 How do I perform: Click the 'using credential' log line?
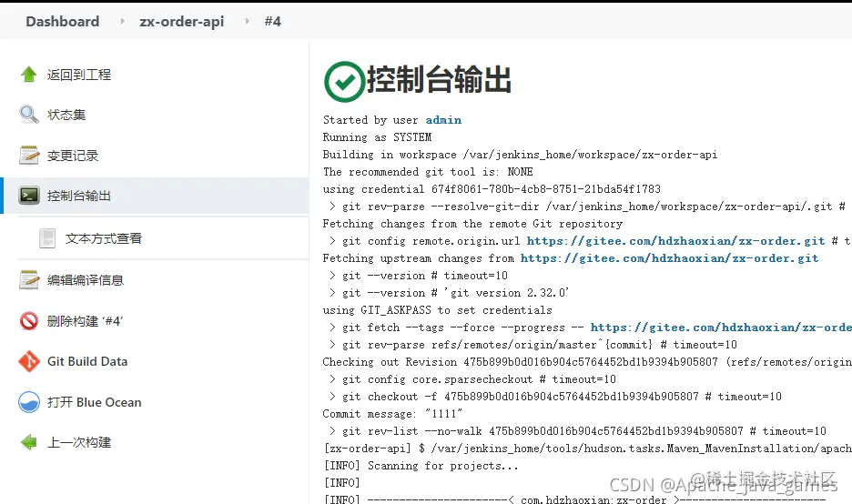point(492,189)
